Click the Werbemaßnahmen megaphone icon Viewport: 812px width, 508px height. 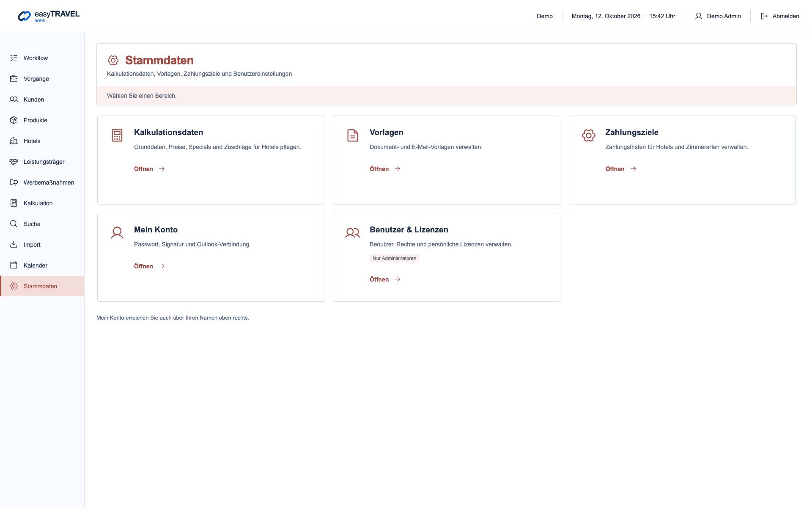[x=14, y=182]
